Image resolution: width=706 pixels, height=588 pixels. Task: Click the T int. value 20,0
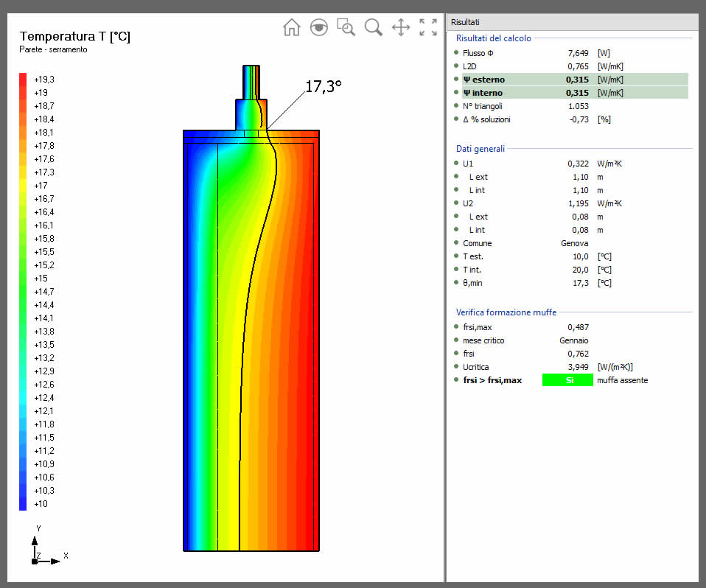(581, 270)
